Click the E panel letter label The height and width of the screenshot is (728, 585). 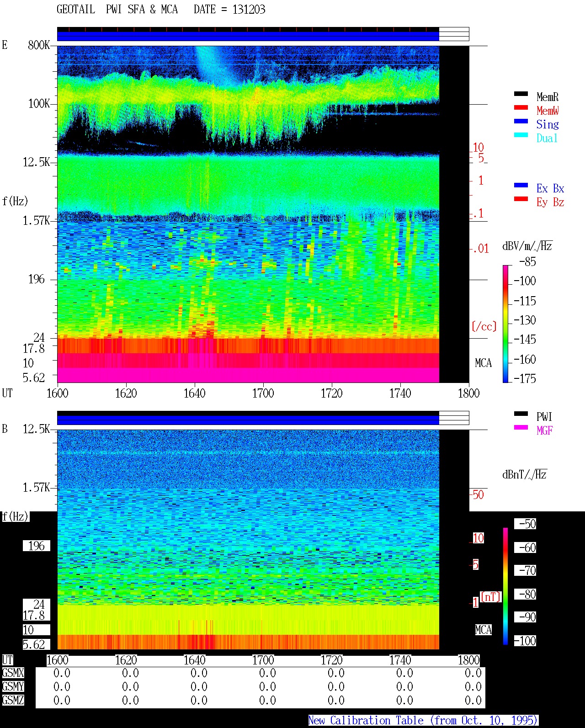click(x=5, y=45)
